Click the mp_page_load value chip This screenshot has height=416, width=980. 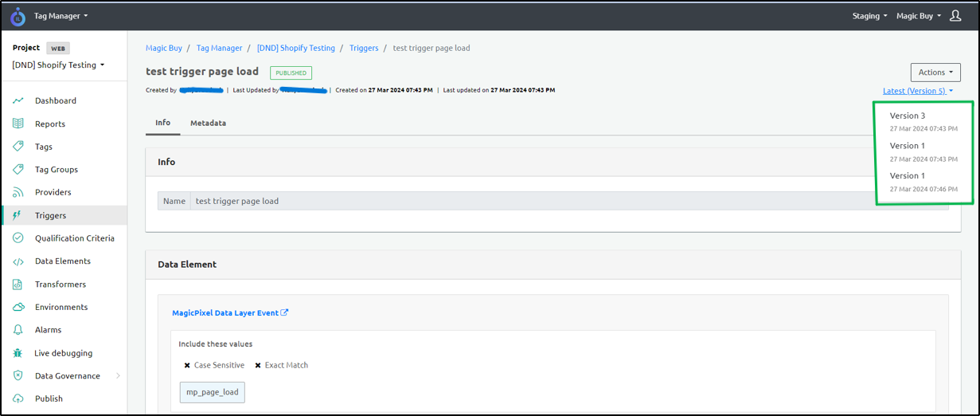[x=212, y=392]
